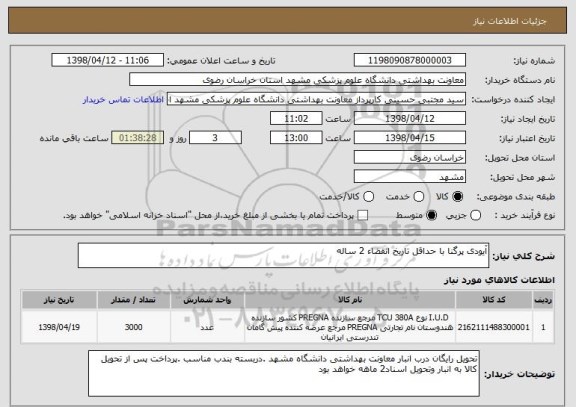The height and width of the screenshot is (407, 576).
Task: Select the کالا radio button
Action: point(458,197)
